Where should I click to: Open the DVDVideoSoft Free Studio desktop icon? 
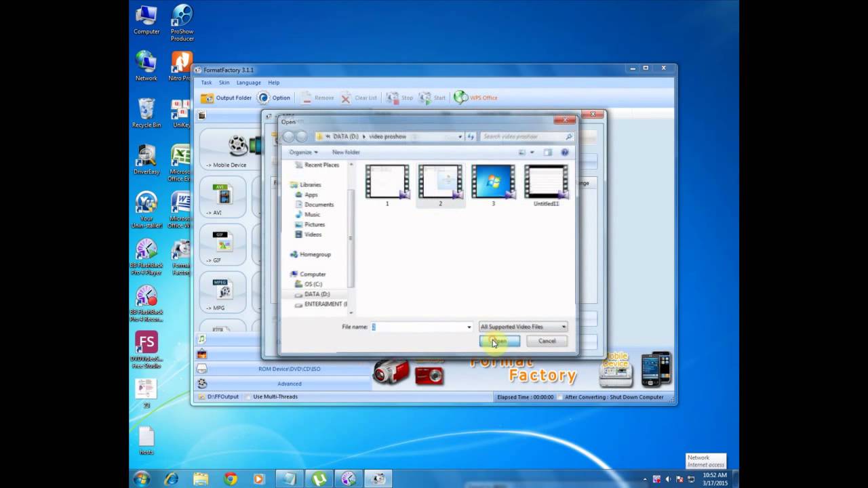[x=146, y=350]
